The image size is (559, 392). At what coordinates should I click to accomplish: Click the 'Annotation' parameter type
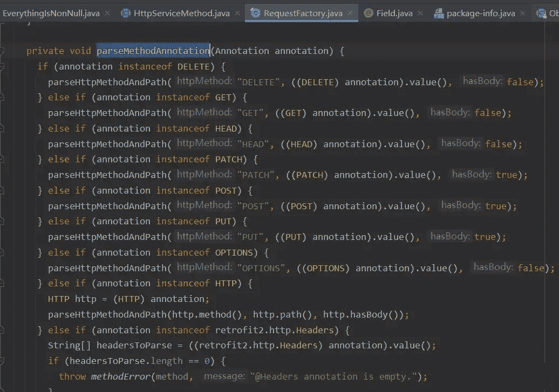tap(242, 51)
